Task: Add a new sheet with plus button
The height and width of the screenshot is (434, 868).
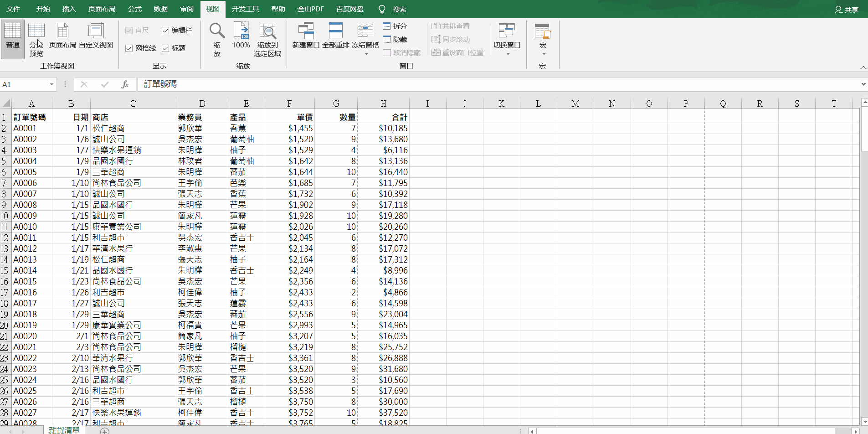Action: pos(105,431)
